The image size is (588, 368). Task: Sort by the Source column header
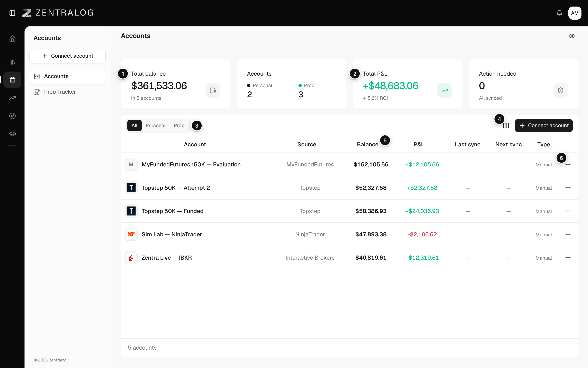point(307,145)
